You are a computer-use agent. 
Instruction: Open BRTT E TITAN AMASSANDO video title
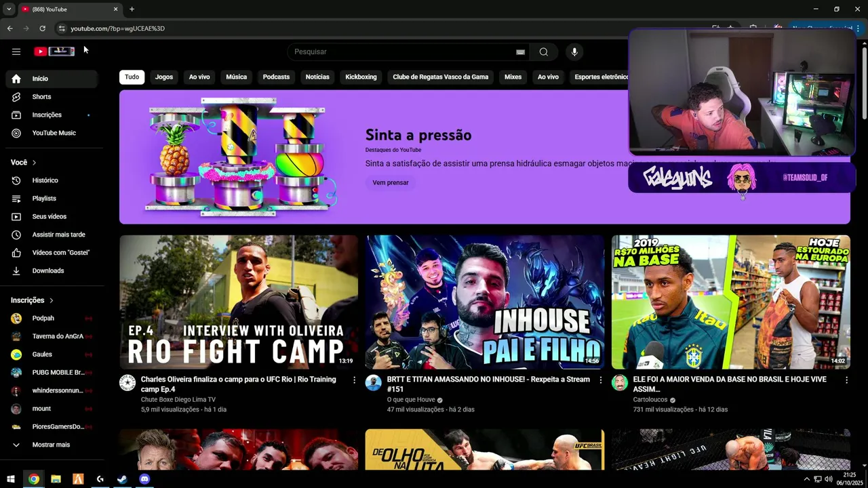pos(488,384)
